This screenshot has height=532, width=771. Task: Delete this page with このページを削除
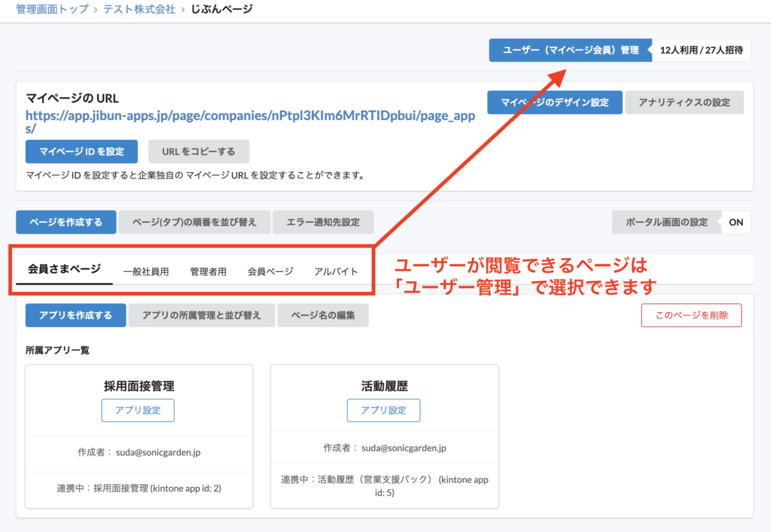691,315
